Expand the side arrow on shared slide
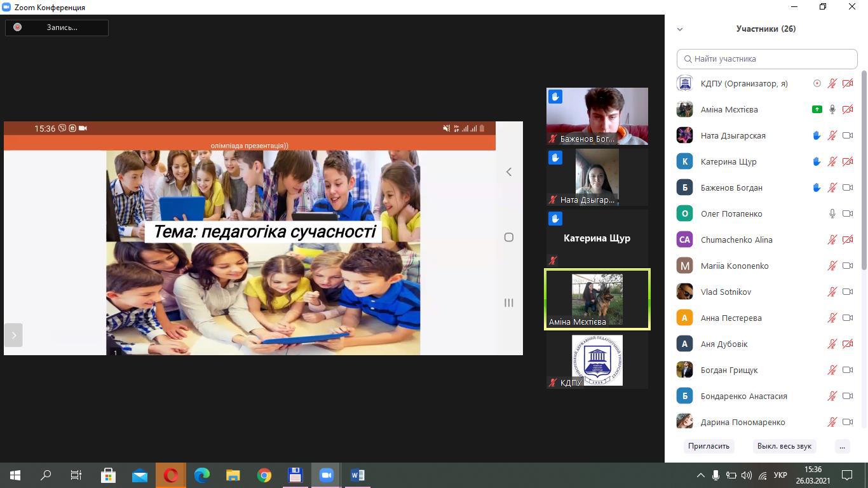Viewport: 868px width, 488px height. 13,335
